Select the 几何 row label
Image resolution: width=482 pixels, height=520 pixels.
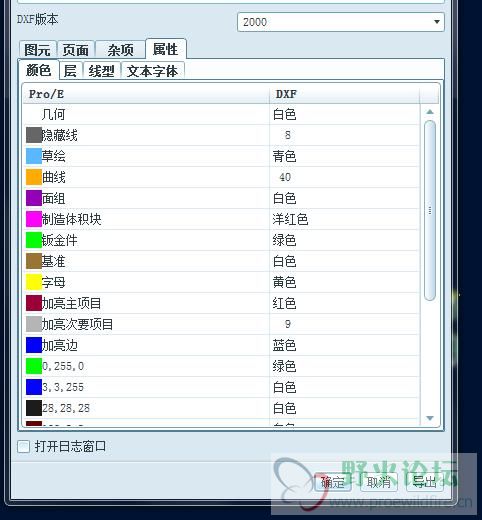[x=53, y=114]
